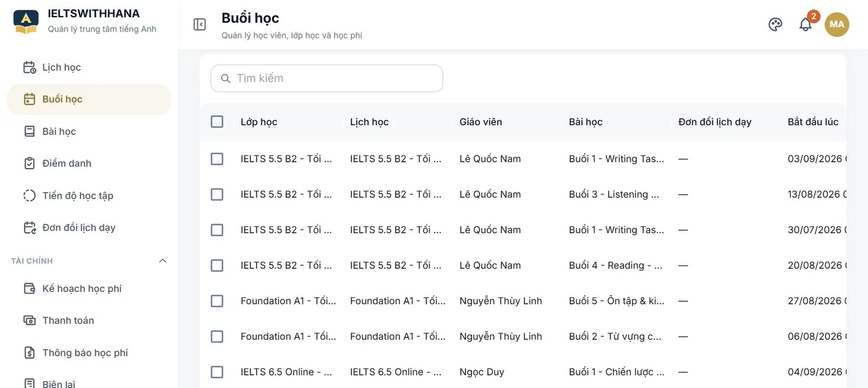Check the Buổi 2 - Từ vựng row
Screen dimensions: 868x388
[x=217, y=337]
